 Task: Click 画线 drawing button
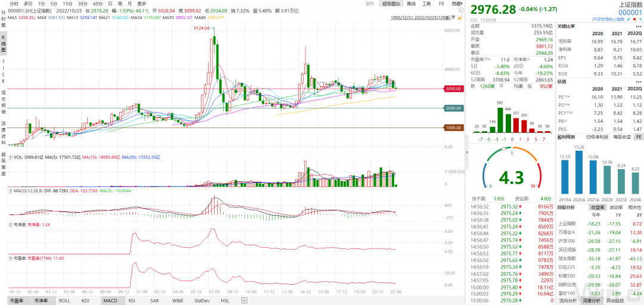[411, 4]
